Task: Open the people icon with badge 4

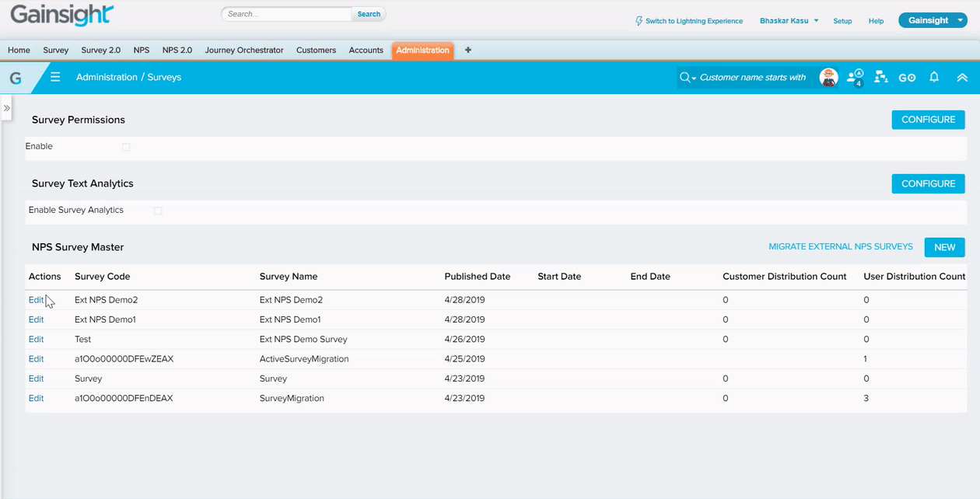Action: coord(855,77)
